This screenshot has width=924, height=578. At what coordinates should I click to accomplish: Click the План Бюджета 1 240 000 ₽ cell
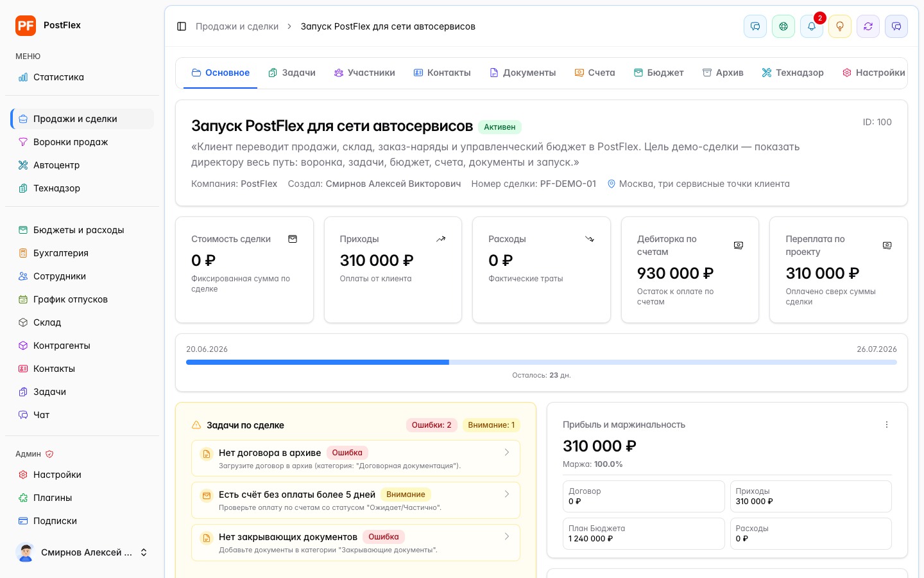point(644,534)
